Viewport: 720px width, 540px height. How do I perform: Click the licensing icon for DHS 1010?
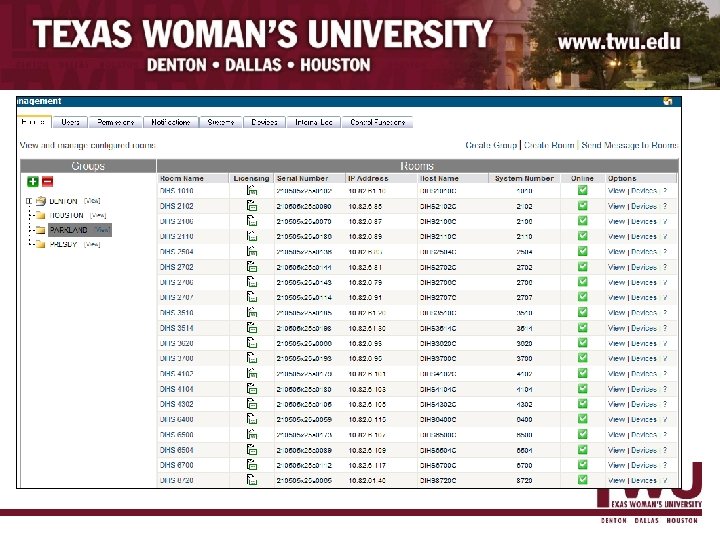252,190
